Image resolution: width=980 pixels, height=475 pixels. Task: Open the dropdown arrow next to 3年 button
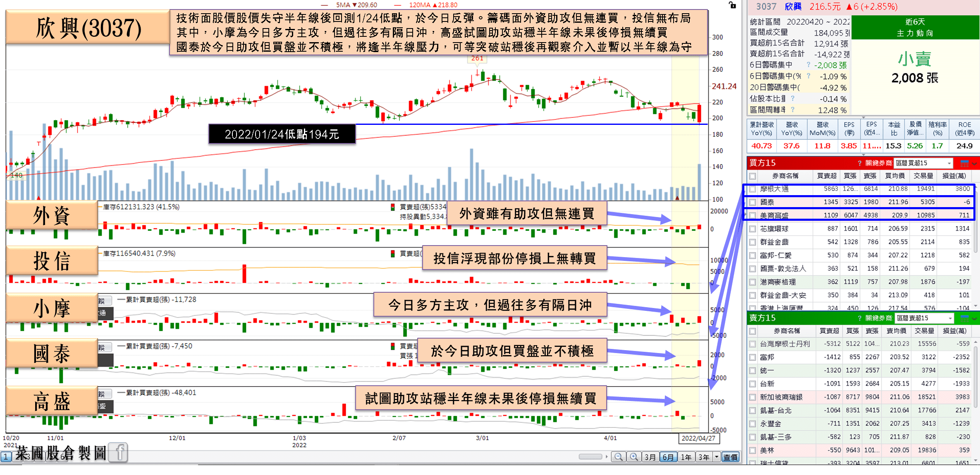(x=717, y=457)
